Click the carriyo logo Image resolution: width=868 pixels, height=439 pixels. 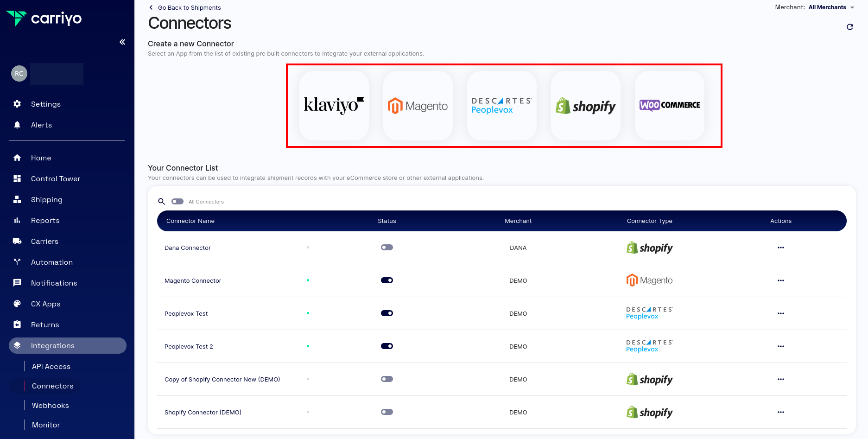[44, 18]
